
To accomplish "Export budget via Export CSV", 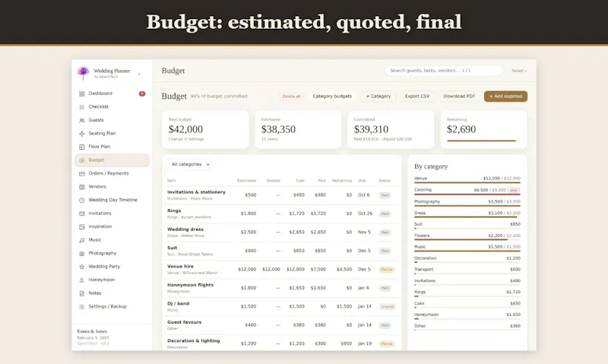I will click(x=417, y=97).
